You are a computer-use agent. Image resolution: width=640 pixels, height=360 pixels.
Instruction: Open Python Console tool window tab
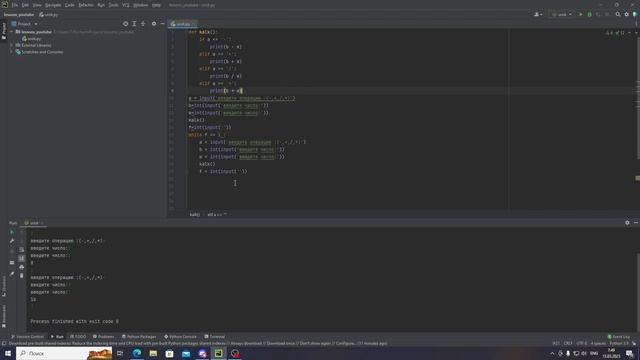click(180, 337)
